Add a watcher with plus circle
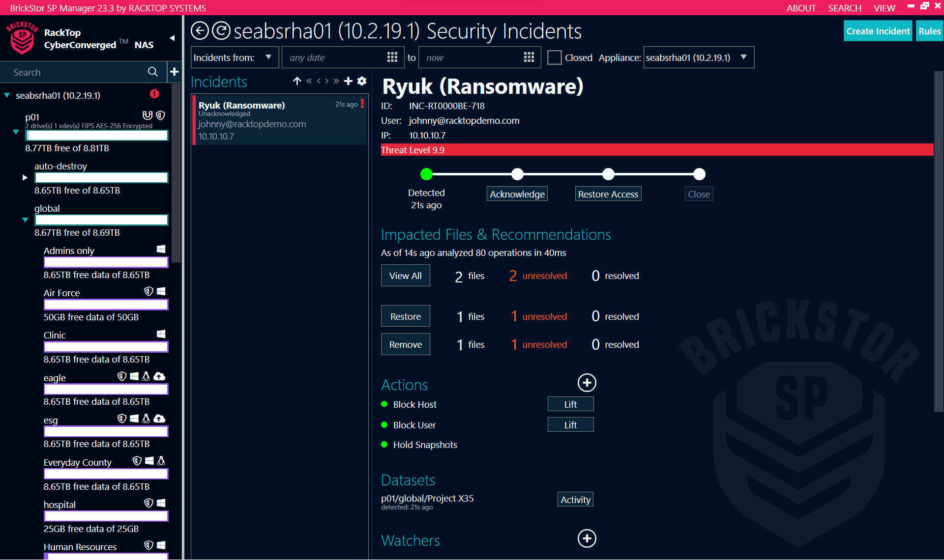The height and width of the screenshot is (560, 944). coord(587,538)
